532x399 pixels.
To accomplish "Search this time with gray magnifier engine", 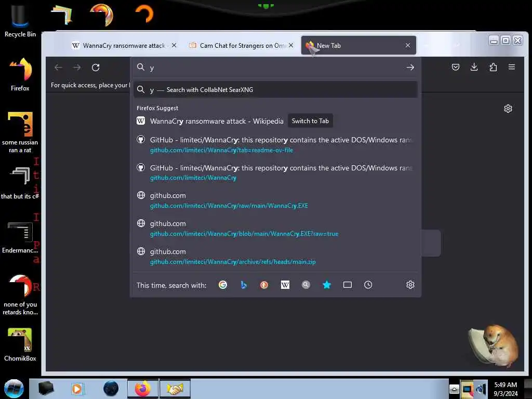I will [x=305, y=285].
